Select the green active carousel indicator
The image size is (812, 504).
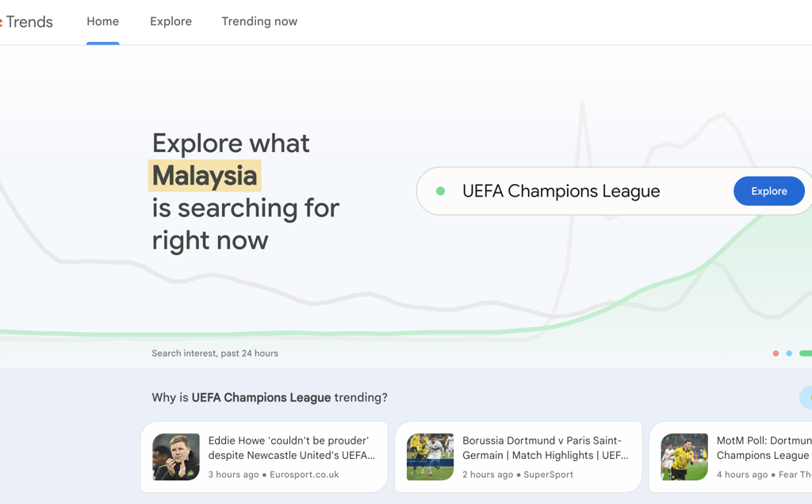pos(806,353)
